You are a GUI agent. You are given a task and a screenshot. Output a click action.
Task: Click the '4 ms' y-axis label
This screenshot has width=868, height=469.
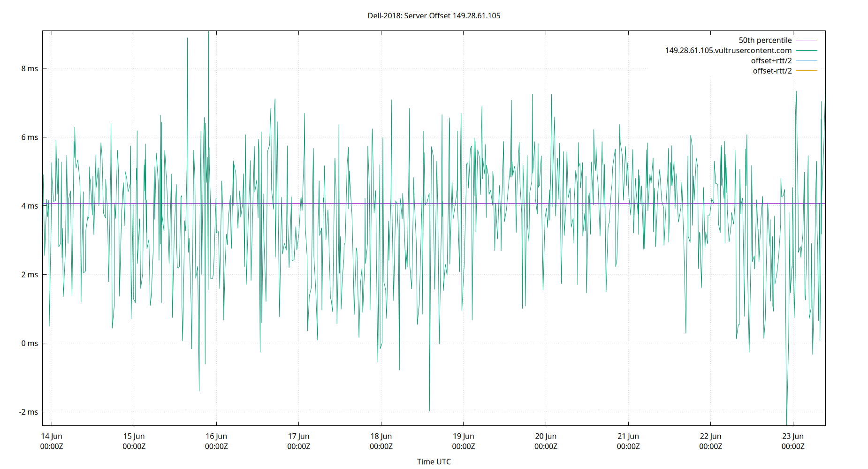tap(30, 206)
